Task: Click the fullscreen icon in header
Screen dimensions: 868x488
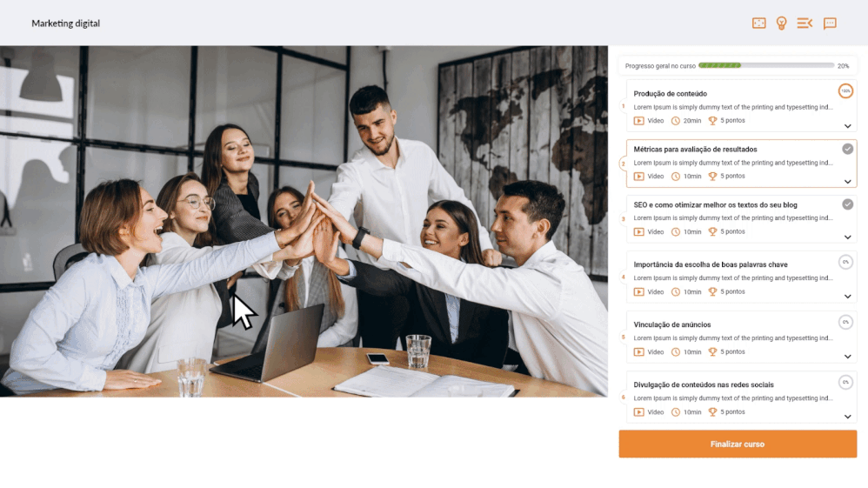Action: pyautogui.click(x=759, y=23)
